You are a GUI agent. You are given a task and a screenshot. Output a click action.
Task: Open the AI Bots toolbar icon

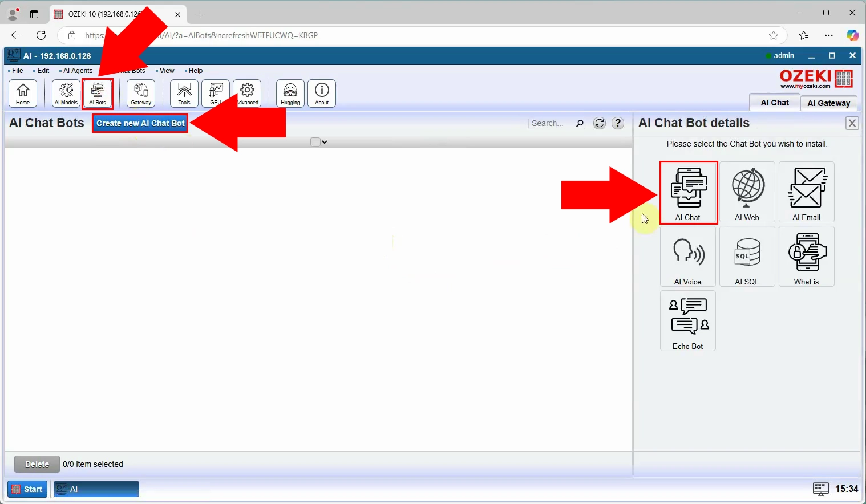[x=98, y=94]
